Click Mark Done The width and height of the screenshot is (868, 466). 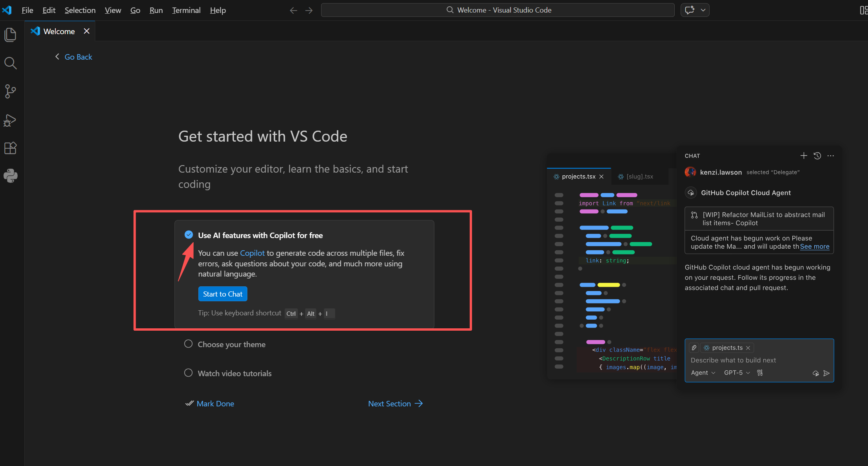click(210, 404)
